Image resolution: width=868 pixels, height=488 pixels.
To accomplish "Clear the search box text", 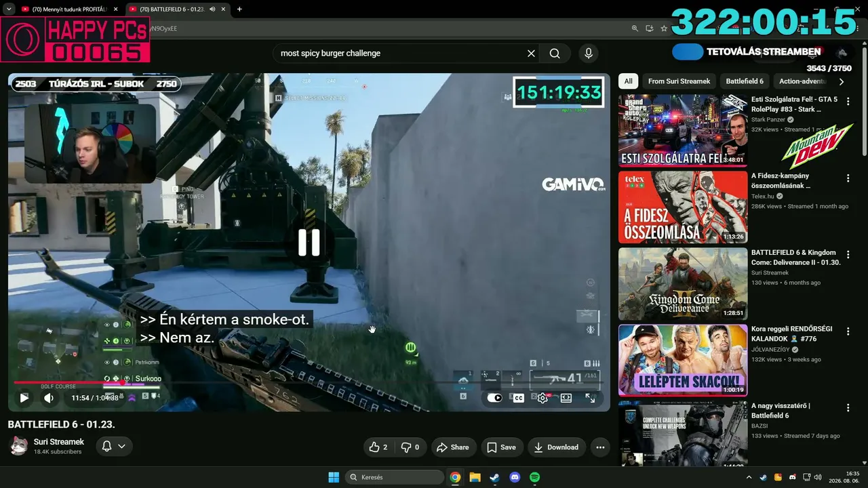I will [531, 54].
